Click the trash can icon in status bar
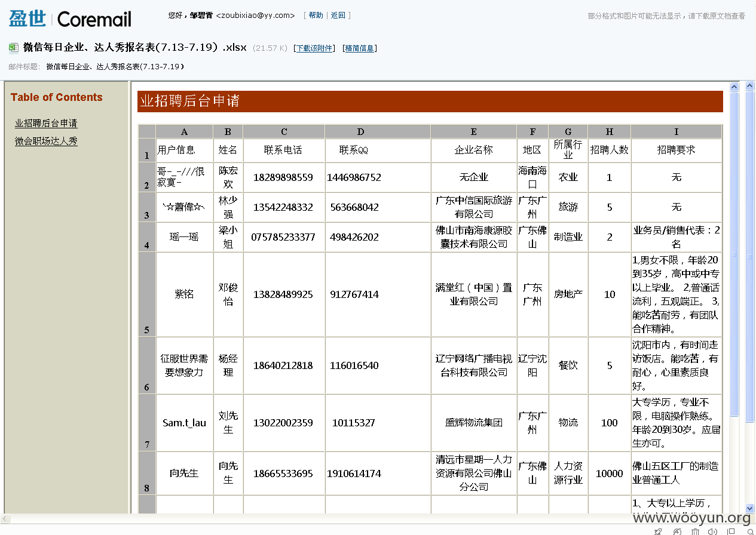756x535 pixels. [x=696, y=531]
